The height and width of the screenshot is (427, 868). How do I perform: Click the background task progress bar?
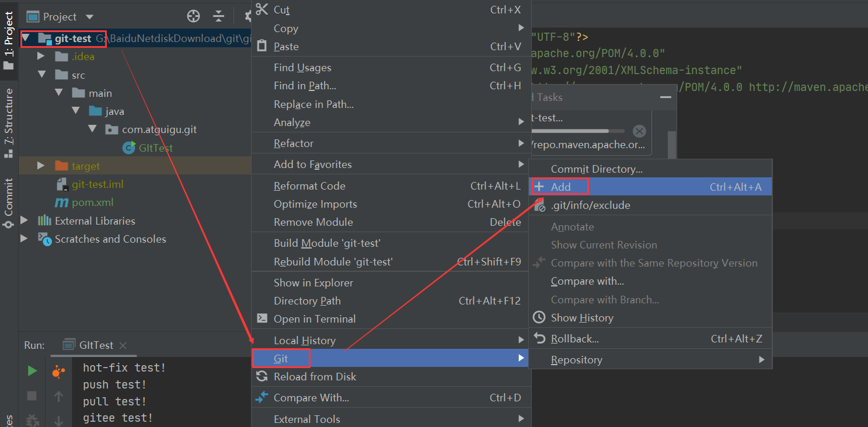[x=578, y=131]
